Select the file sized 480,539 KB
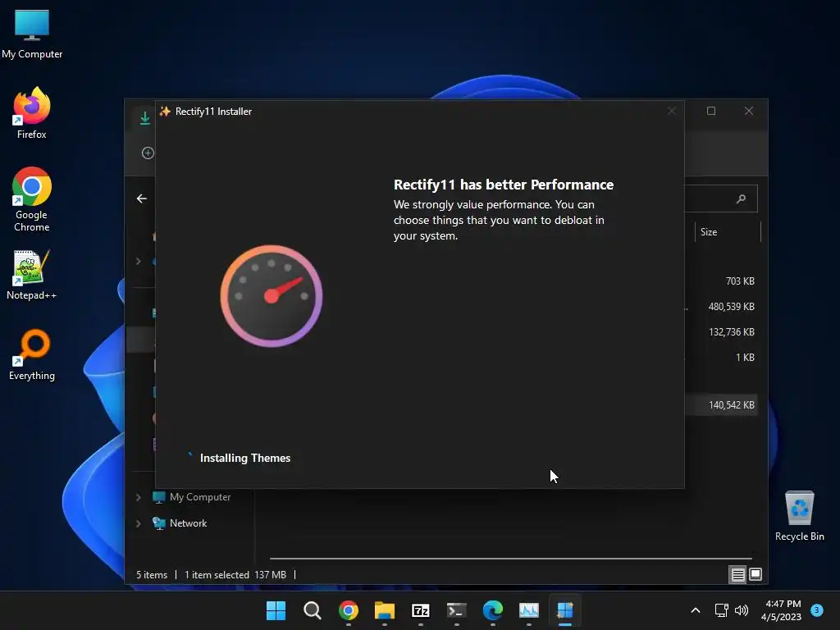This screenshot has width=840, height=630. point(731,307)
